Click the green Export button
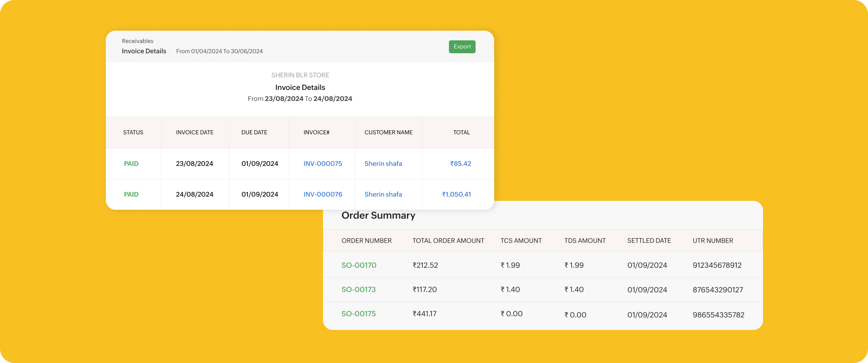The width and height of the screenshot is (868, 363). (462, 47)
